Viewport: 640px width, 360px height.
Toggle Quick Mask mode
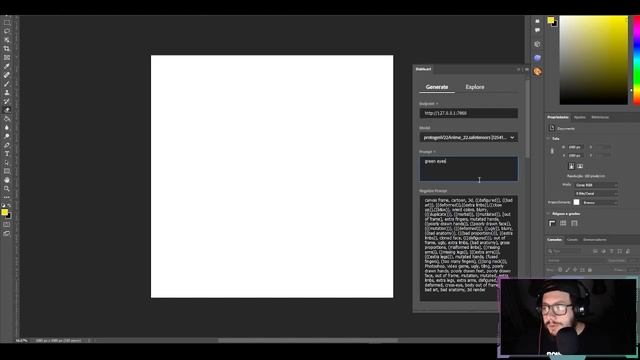point(7,224)
